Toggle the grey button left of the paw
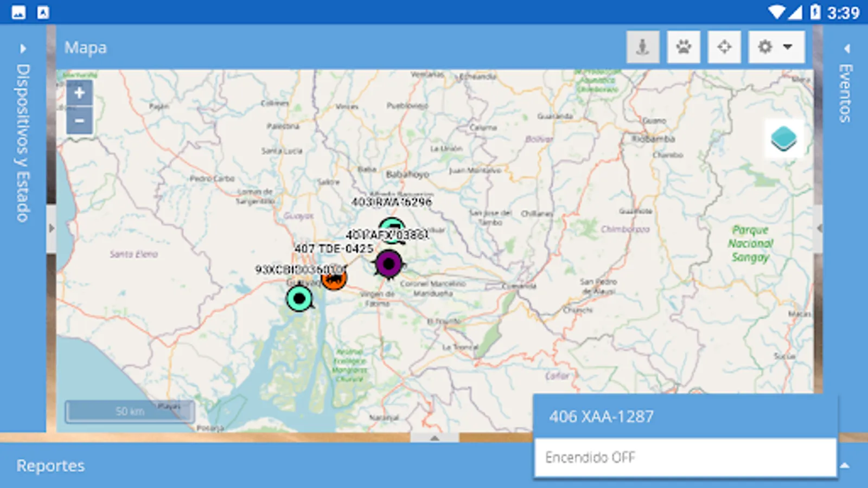Image resolution: width=868 pixels, height=488 pixels. (x=643, y=47)
